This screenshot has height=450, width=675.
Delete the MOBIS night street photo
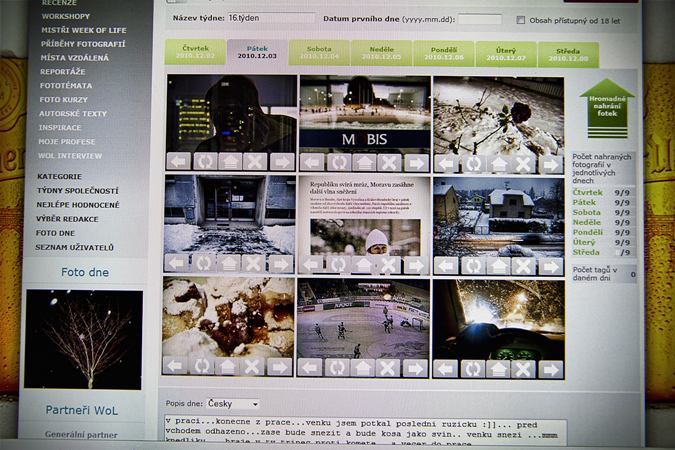pos(389,163)
